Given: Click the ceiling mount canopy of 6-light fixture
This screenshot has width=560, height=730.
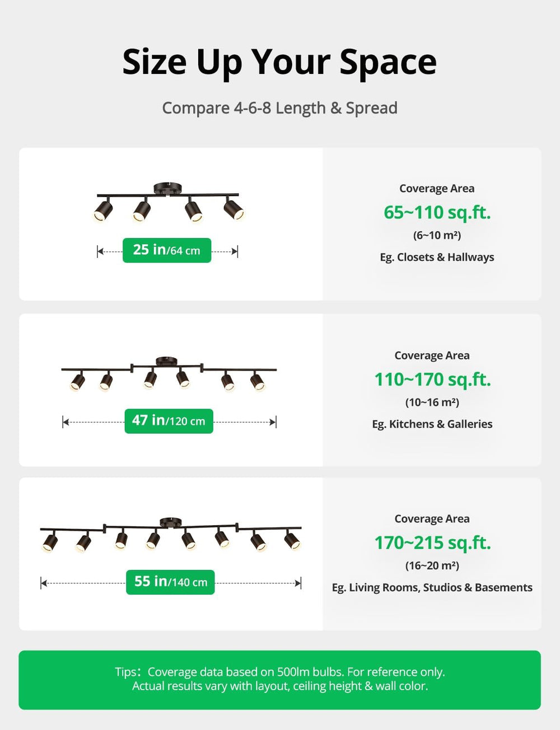Looking at the screenshot, I should pos(166,361).
